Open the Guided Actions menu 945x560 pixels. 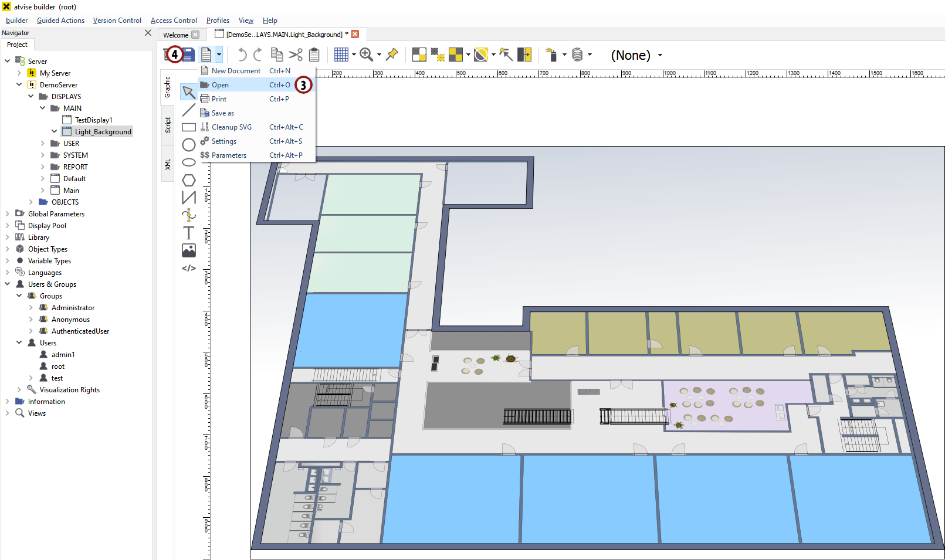pyautogui.click(x=60, y=21)
